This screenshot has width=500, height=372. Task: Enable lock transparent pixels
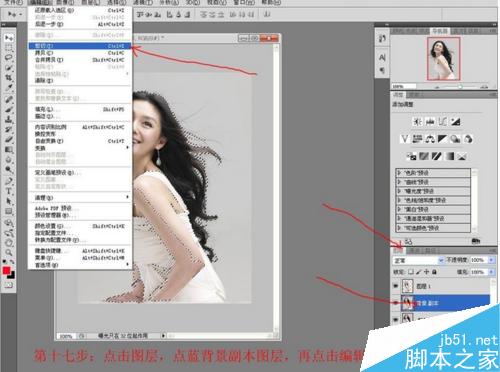coord(411,272)
